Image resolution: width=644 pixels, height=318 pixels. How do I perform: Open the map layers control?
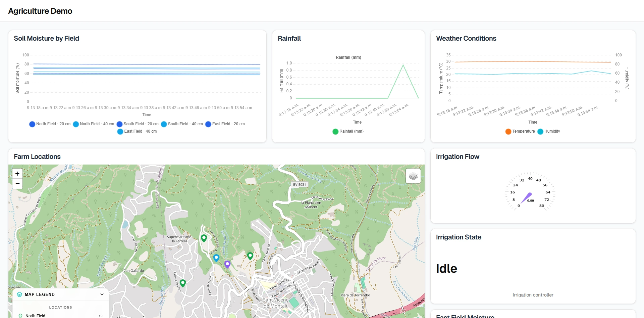[413, 176]
